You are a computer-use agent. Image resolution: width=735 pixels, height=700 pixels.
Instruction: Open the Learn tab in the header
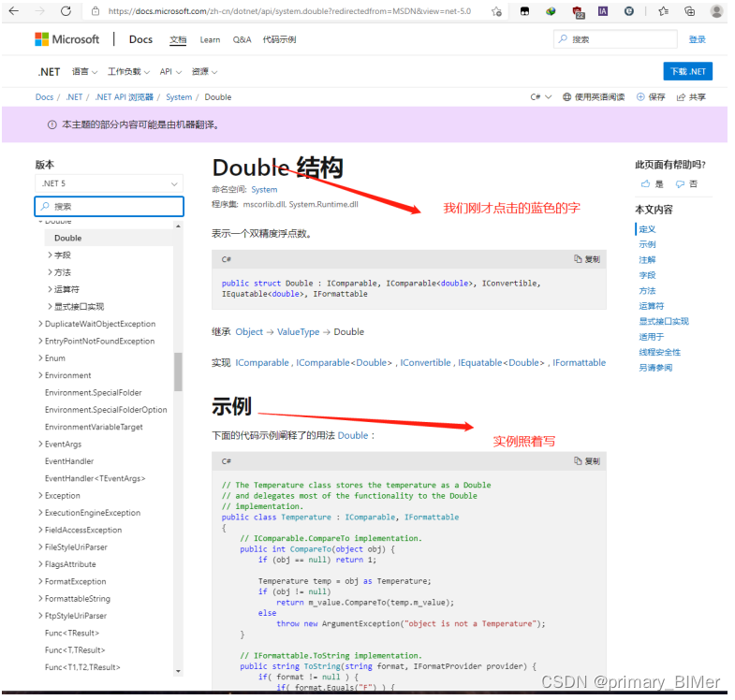point(210,40)
